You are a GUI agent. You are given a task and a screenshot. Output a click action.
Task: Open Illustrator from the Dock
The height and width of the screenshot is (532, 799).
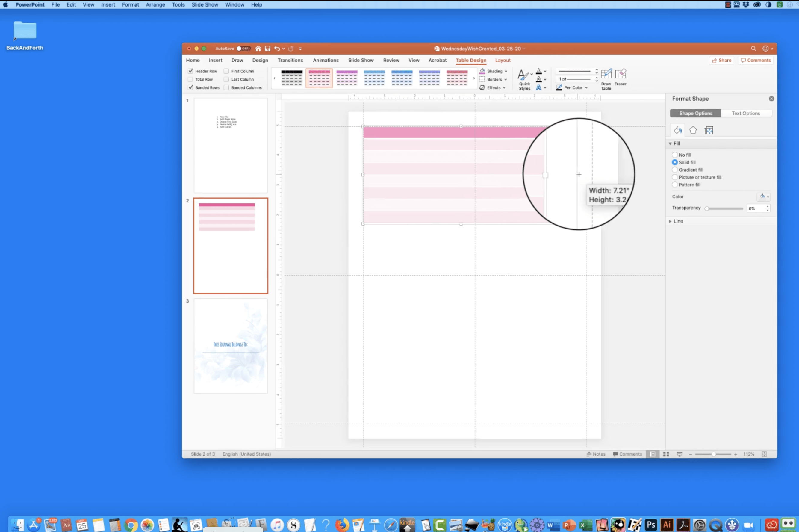pos(666,525)
